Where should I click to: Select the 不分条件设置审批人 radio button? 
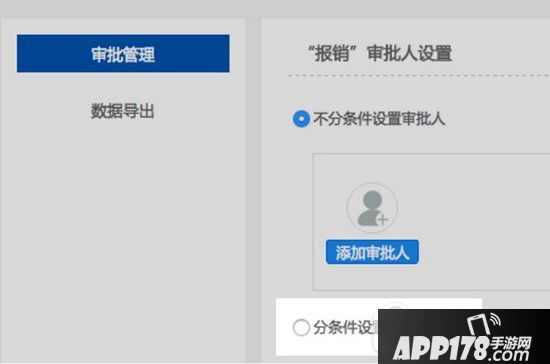pos(301,119)
